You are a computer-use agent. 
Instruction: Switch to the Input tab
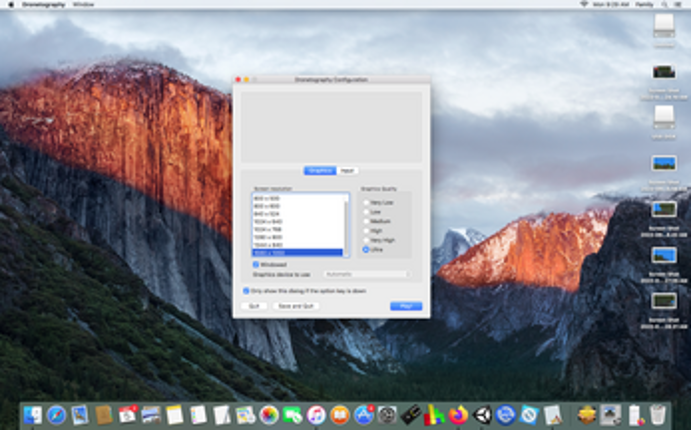coord(347,171)
